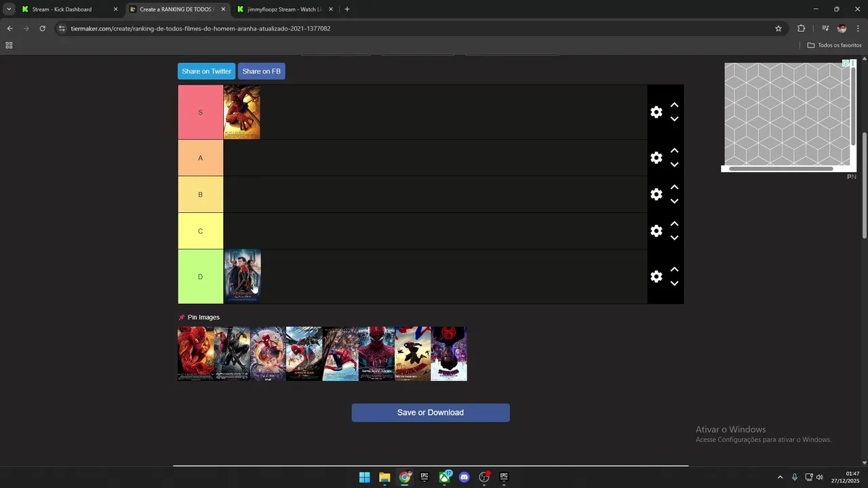Select the Spider-Man poster in S tier

click(x=241, y=112)
